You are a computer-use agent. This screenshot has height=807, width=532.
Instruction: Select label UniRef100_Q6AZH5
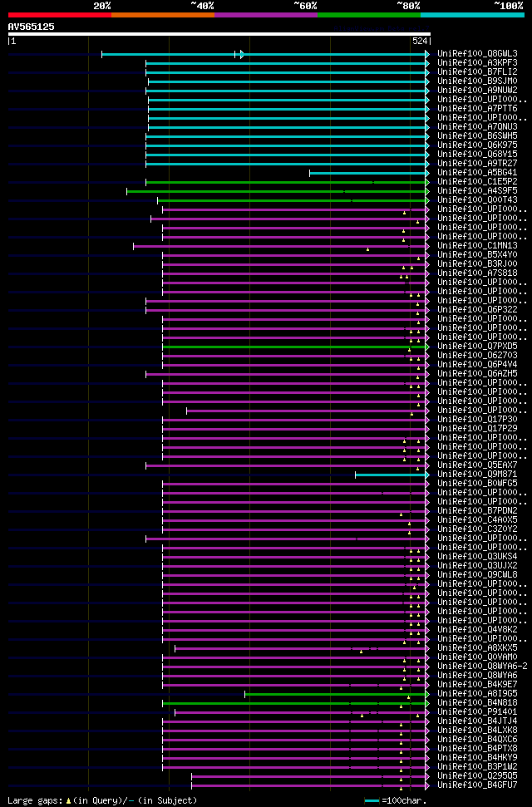pyautogui.click(x=477, y=374)
